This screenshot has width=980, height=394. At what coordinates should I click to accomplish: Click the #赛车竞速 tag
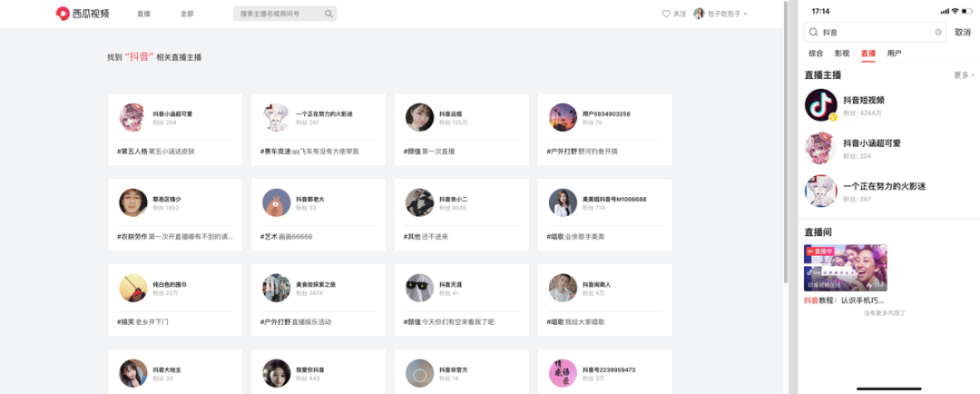pos(276,152)
